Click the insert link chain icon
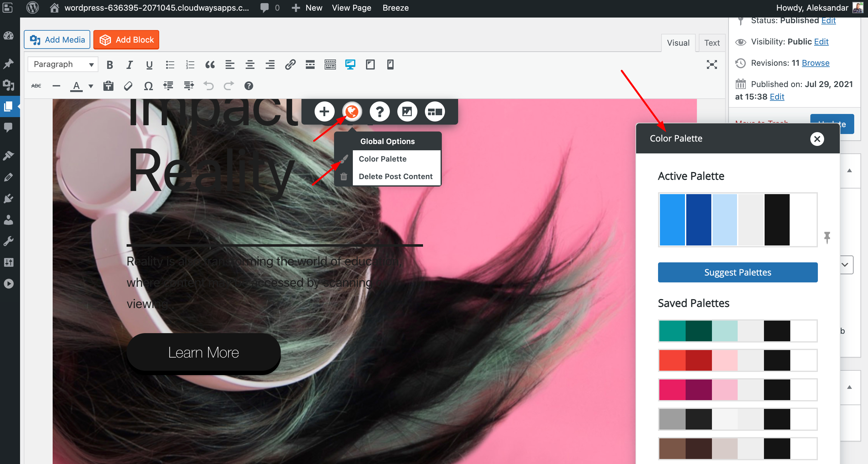The height and width of the screenshot is (464, 868). 290,64
